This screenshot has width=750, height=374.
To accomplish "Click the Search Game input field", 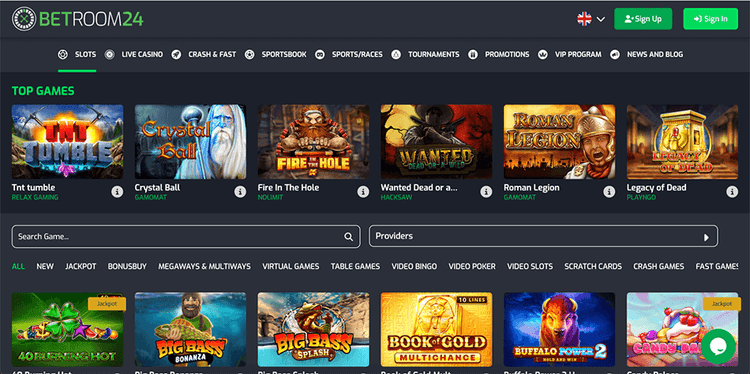I will point(186,236).
